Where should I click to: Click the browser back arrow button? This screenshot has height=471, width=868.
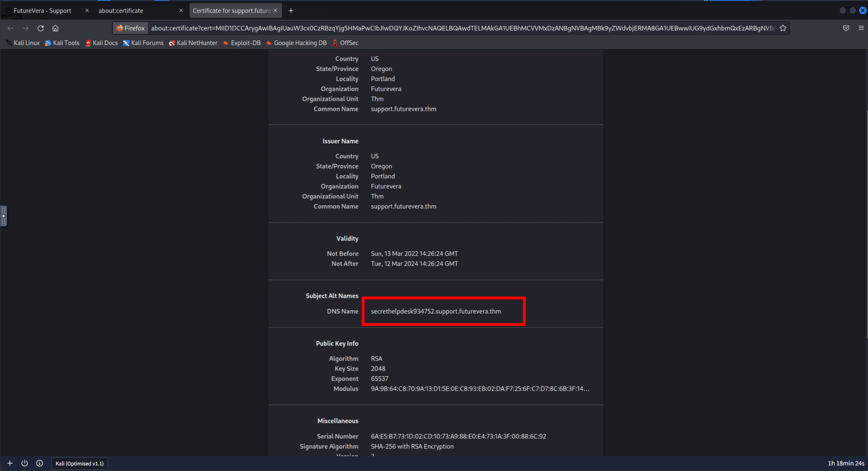point(11,28)
